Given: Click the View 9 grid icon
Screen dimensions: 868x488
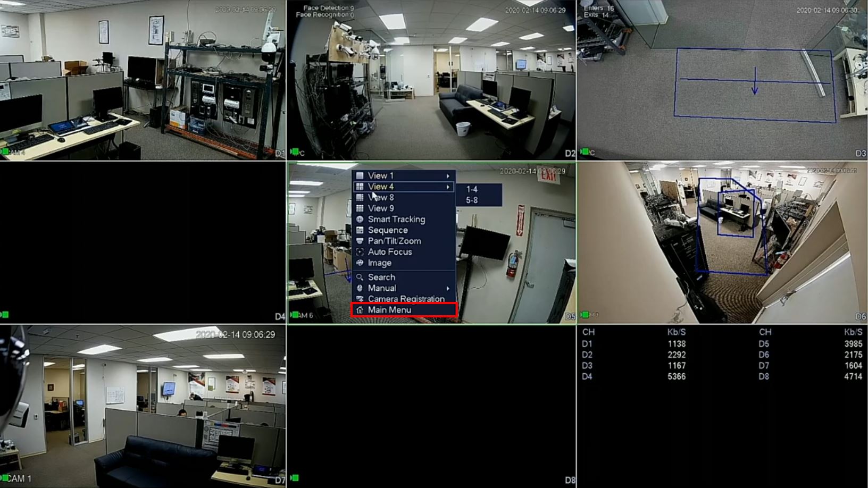Looking at the screenshot, I should click(360, 208).
